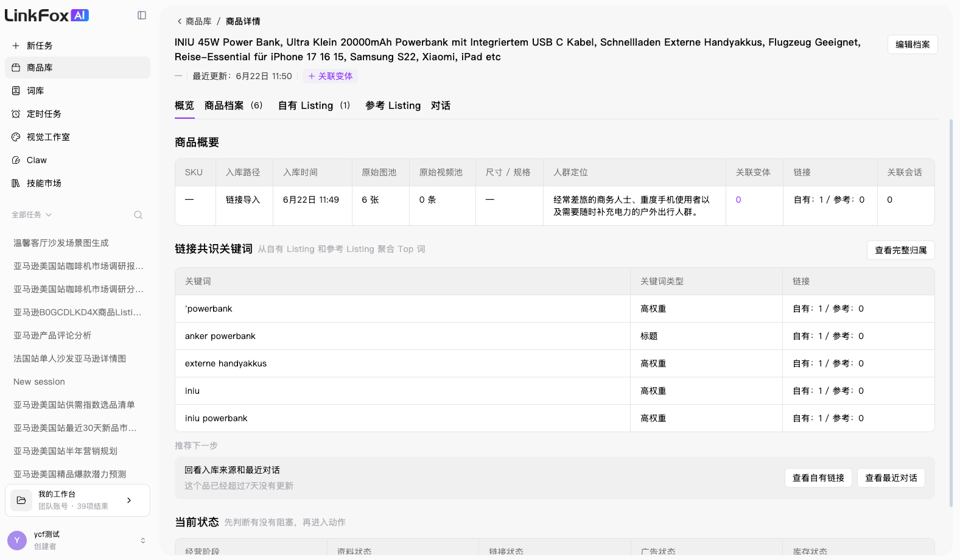Click the main page vertical scrollbar

pyautogui.click(x=951, y=313)
